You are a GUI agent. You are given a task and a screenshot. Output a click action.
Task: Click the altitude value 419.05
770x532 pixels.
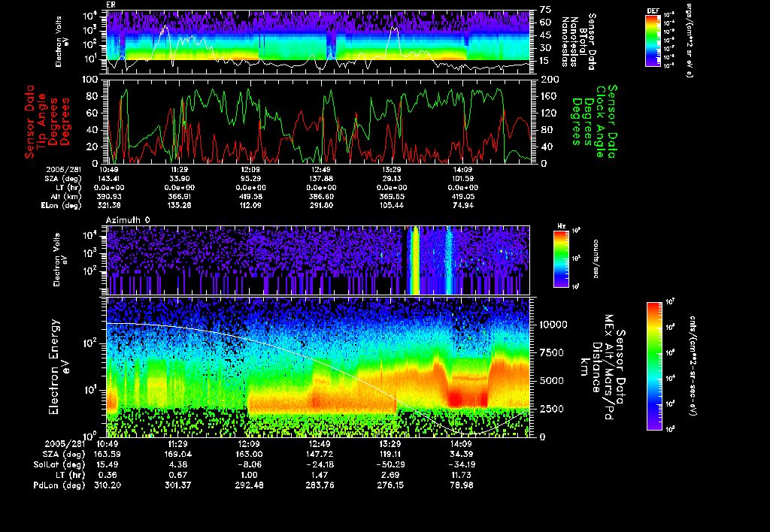point(462,196)
